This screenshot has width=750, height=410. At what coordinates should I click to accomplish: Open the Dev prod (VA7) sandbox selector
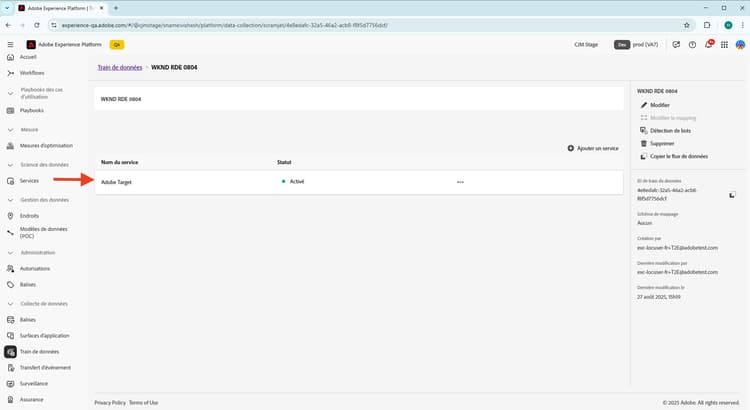click(636, 44)
